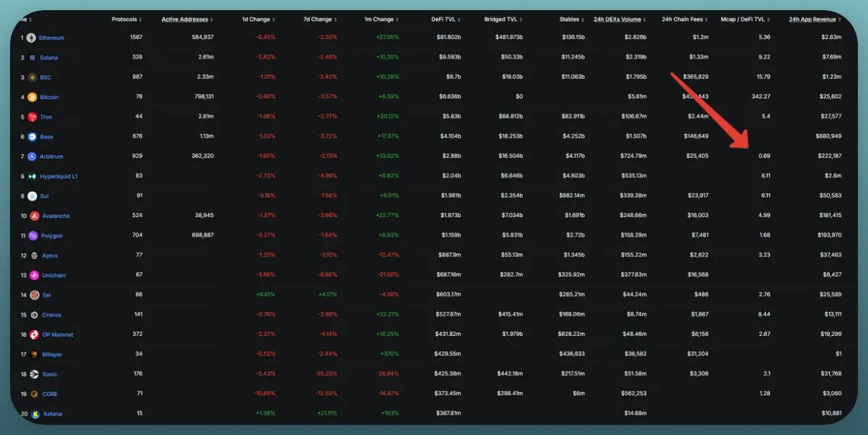The height and width of the screenshot is (435, 868).
Task: Sort by Protocols column header
Action: point(127,19)
